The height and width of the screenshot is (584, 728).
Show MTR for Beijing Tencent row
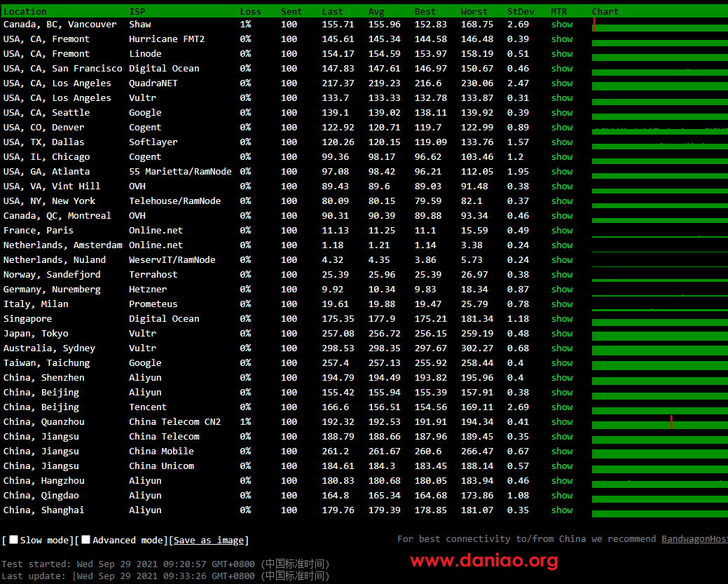click(x=562, y=407)
